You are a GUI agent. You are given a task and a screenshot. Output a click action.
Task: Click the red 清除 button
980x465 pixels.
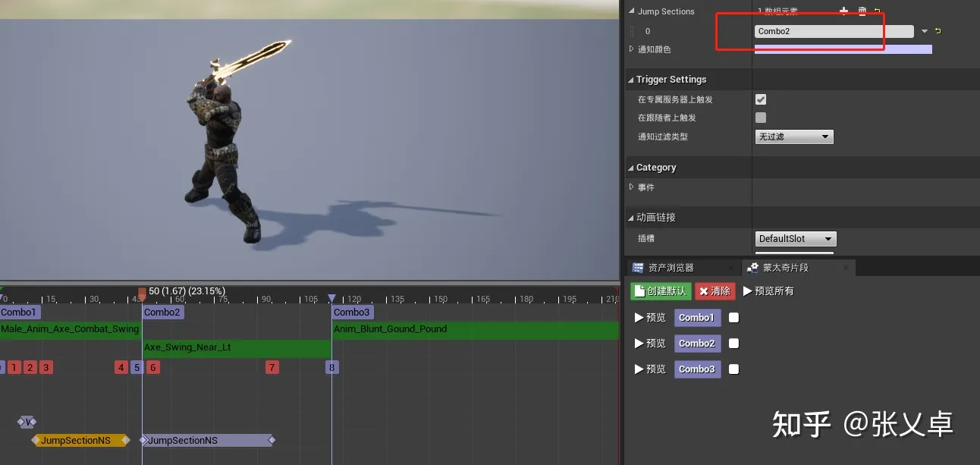715,291
